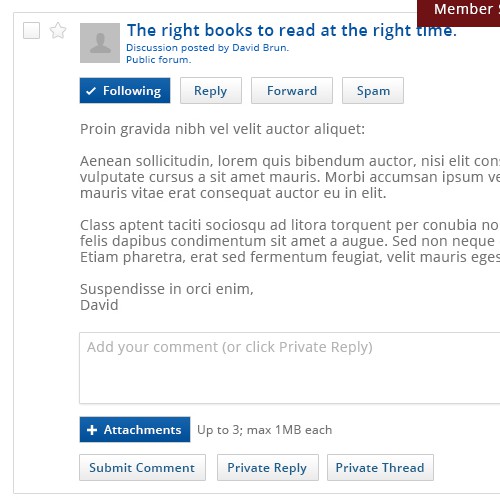View David Brun's profile link
Image resolution: width=500 pixels, height=500 pixels.
point(260,48)
